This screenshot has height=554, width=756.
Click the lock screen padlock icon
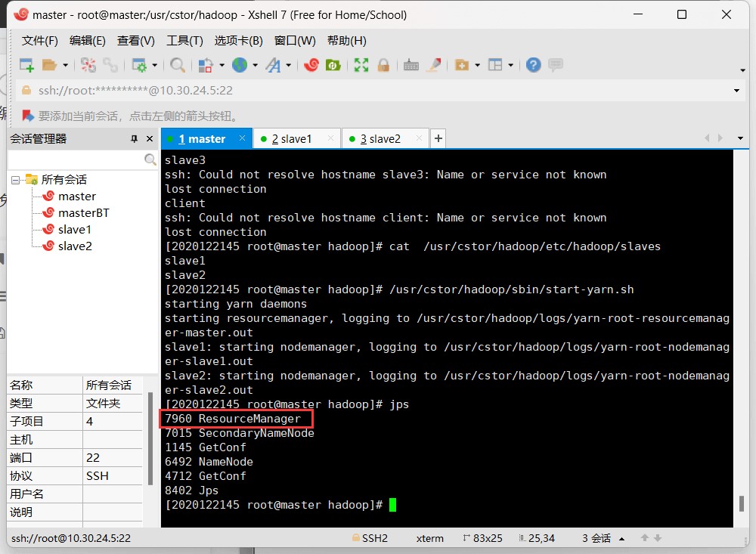(383, 66)
